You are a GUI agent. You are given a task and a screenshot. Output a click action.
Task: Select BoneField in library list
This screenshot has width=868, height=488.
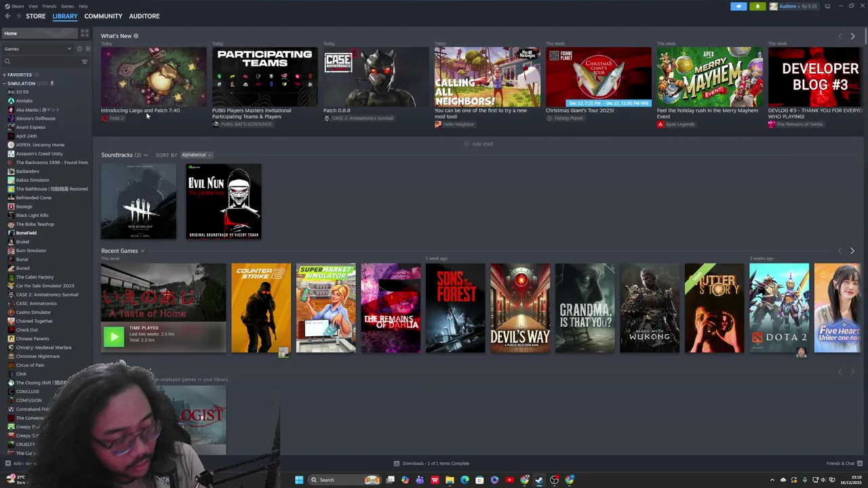(x=26, y=233)
